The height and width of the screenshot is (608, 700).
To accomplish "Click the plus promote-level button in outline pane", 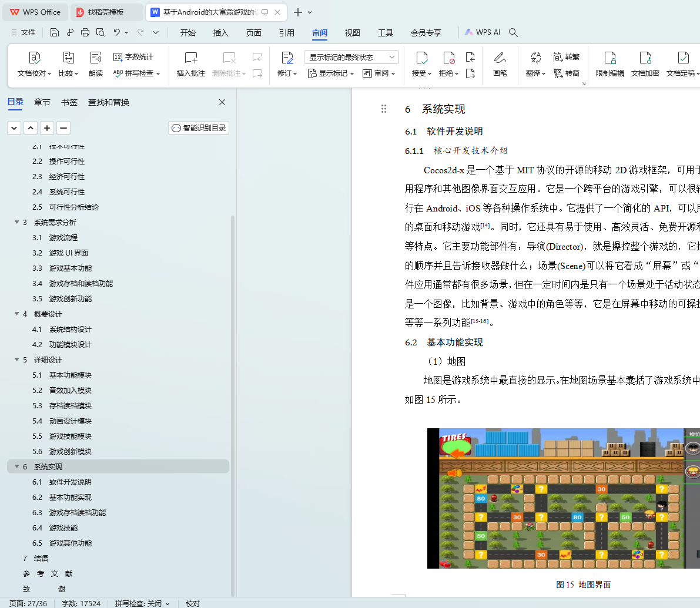I will pyautogui.click(x=47, y=128).
